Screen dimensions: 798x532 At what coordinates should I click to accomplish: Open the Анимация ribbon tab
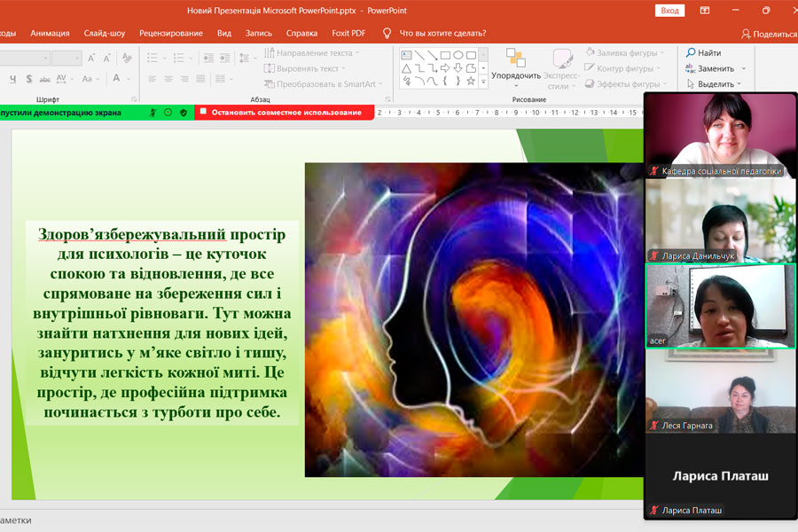click(x=50, y=33)
